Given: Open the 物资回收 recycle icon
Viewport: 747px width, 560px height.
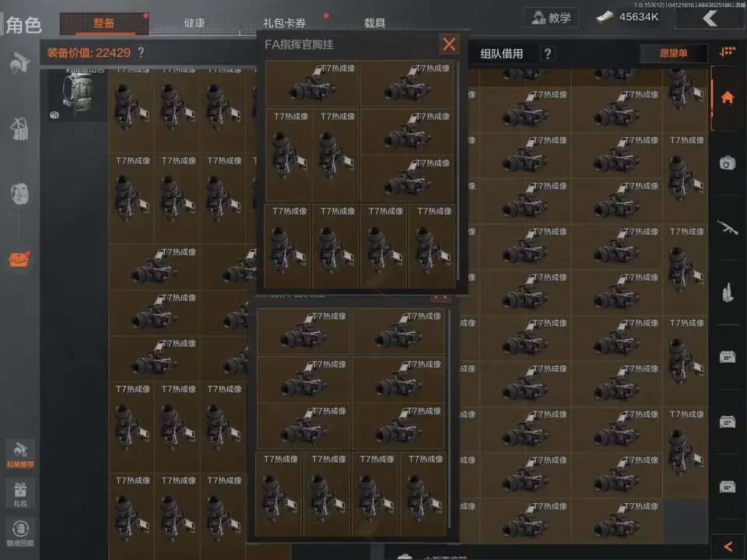Looking at the screenshot, I should coord(20,533).
